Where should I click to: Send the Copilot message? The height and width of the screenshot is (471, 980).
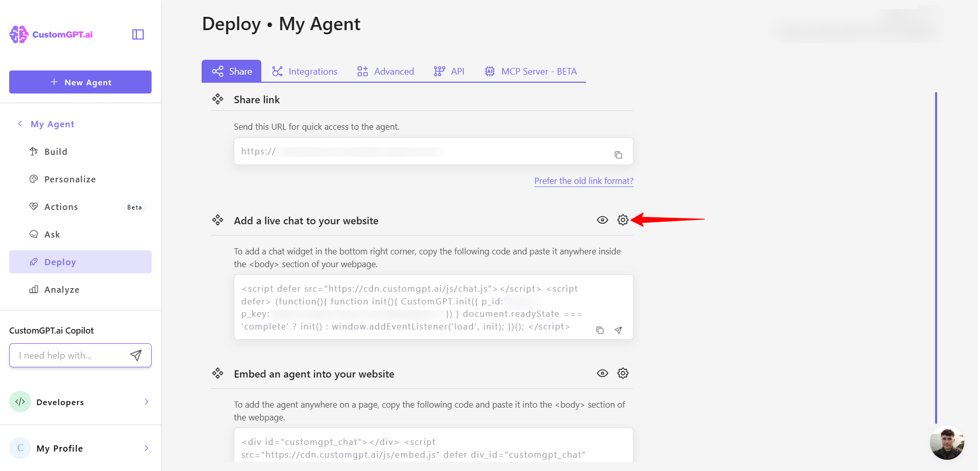pyautogui.click(x=136, y=356)
